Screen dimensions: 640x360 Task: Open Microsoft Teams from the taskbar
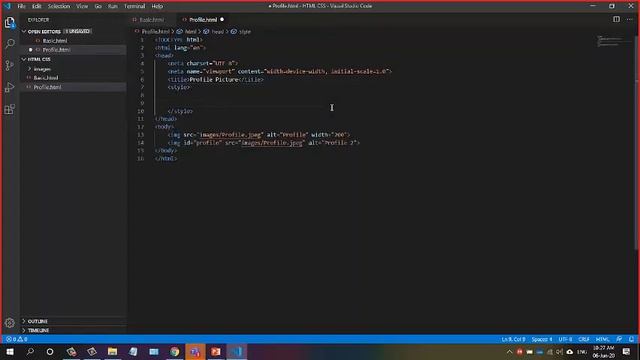click(195, 351)
